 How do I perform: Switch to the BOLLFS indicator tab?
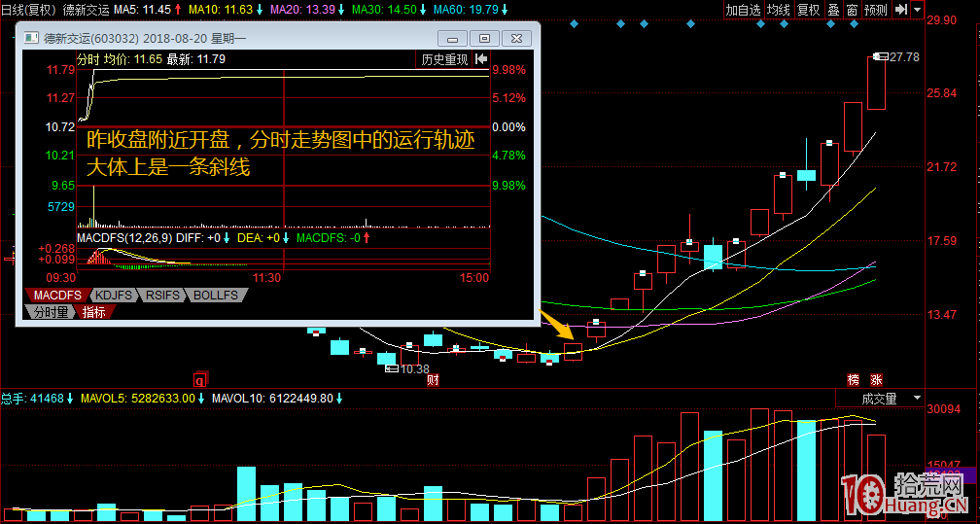[x=216, y=296]
